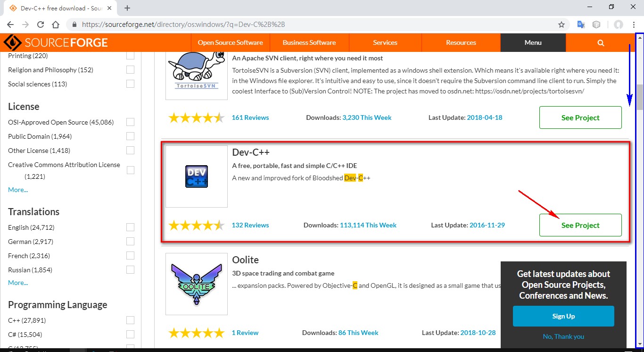Click the TortoiseSVN star rating
Viewport: 644px width, 352px height.
point(196,117)
